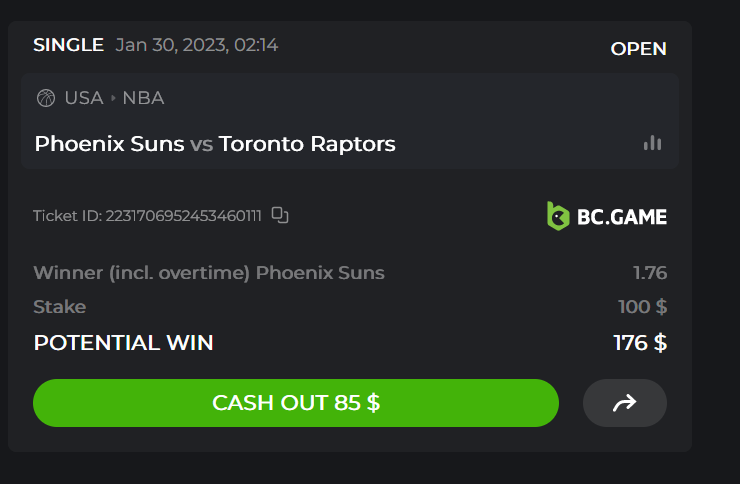Click the 176 $ potential win amount
This screenshot has width=740, height=484.
coord(640,343)
